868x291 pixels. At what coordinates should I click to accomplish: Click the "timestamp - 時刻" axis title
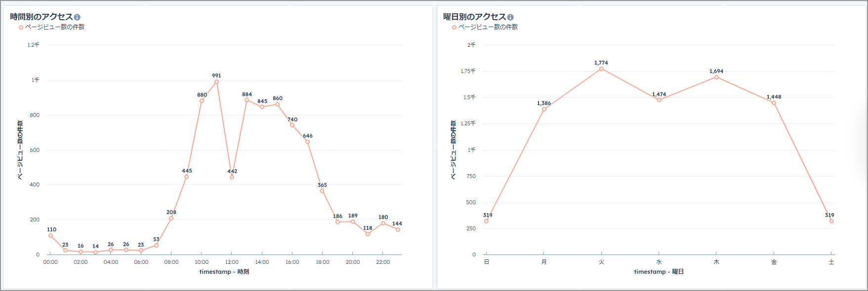tap(224, 272)
